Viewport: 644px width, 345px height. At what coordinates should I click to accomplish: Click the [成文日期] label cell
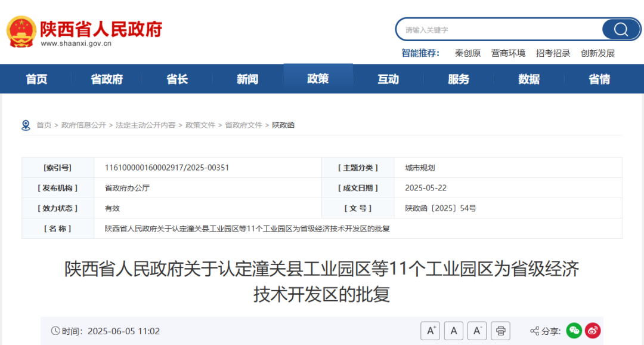point(358,188)
